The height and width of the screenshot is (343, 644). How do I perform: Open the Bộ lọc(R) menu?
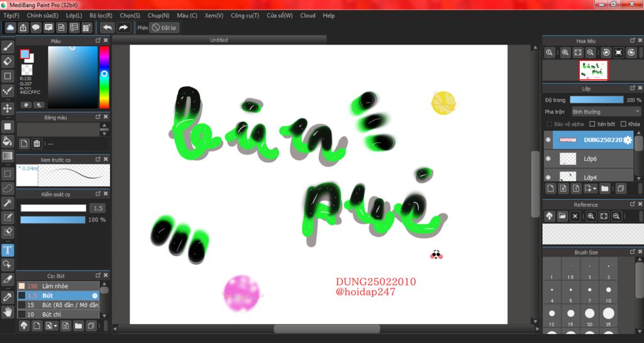click(x=101, y=16)
